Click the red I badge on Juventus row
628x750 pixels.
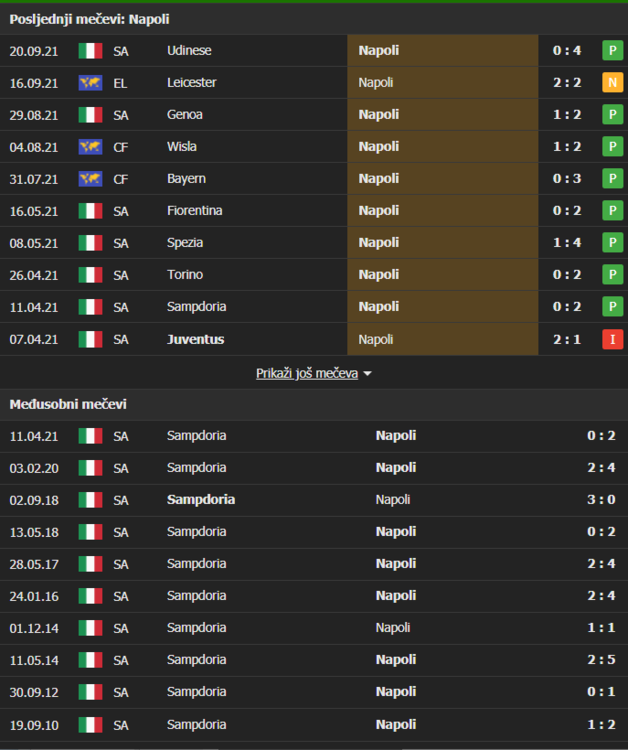click(x=612, y=339)
